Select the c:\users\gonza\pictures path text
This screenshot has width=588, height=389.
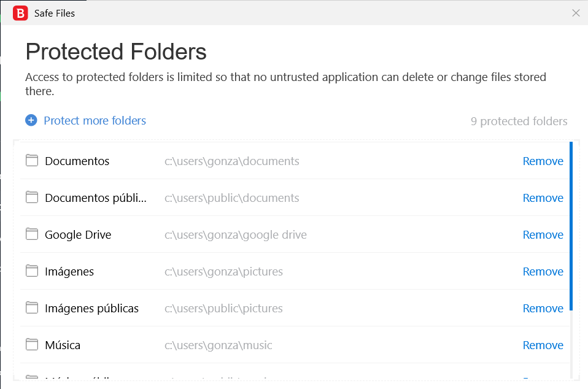223,272
